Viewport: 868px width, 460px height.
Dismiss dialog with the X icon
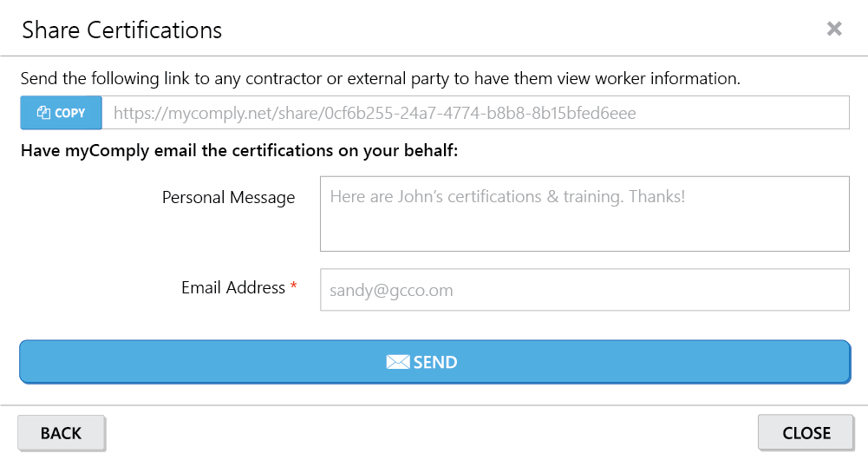pyautogui.click(x=834, y=29)
